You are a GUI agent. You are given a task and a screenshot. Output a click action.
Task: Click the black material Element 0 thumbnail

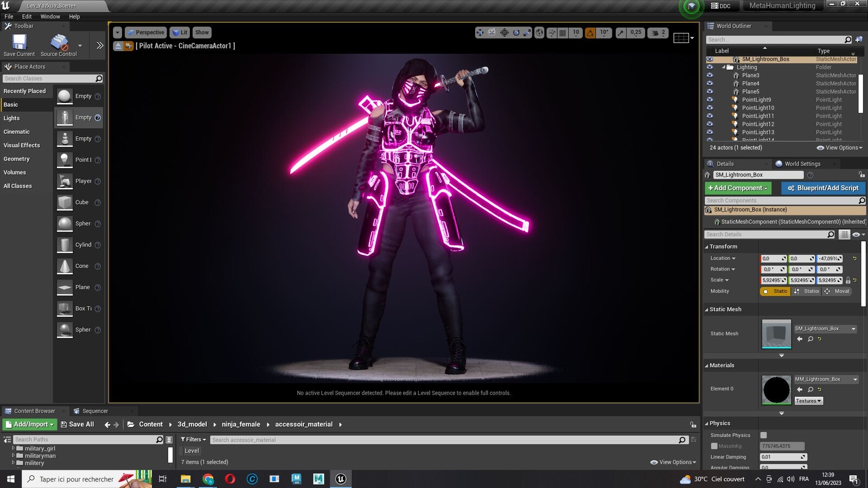[x=776, y=390]
